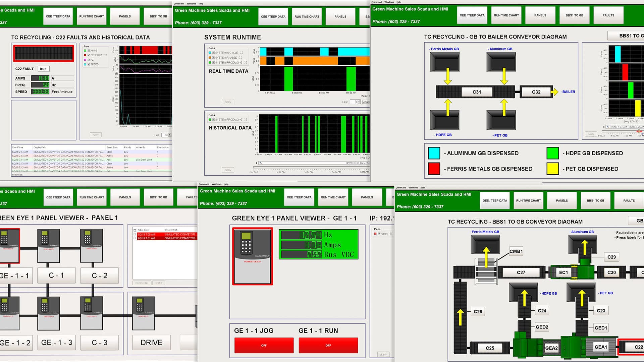644x362 pixels.
Task: Toggle the SYSTEM PRODUCING pen under Historical Data
Action: click(213, 119)
